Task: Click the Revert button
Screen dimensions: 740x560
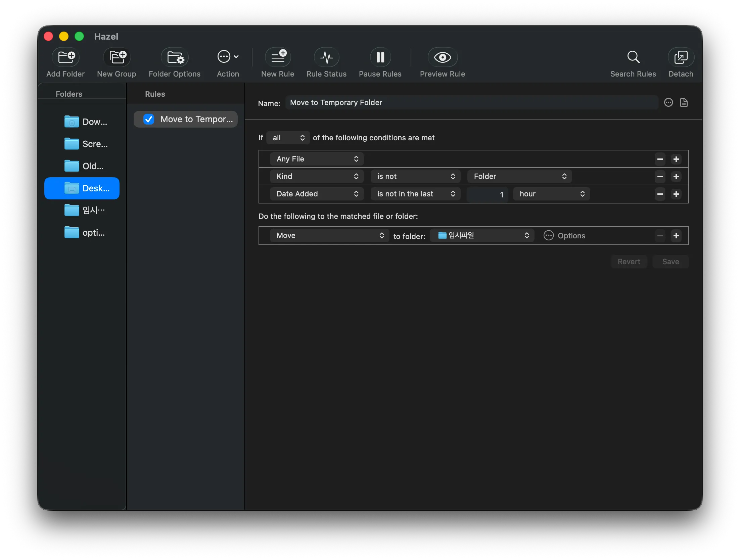Action: click(x=629, y=262)
